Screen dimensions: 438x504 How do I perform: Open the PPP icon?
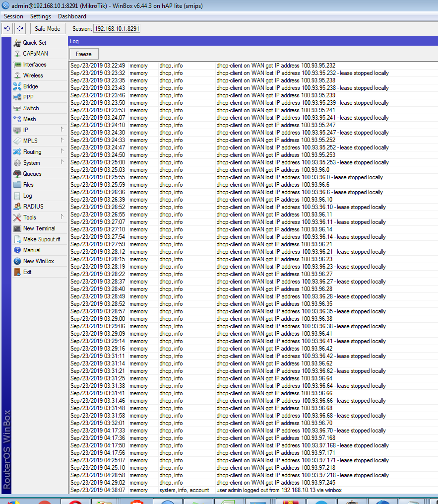(x=17, y=97)
